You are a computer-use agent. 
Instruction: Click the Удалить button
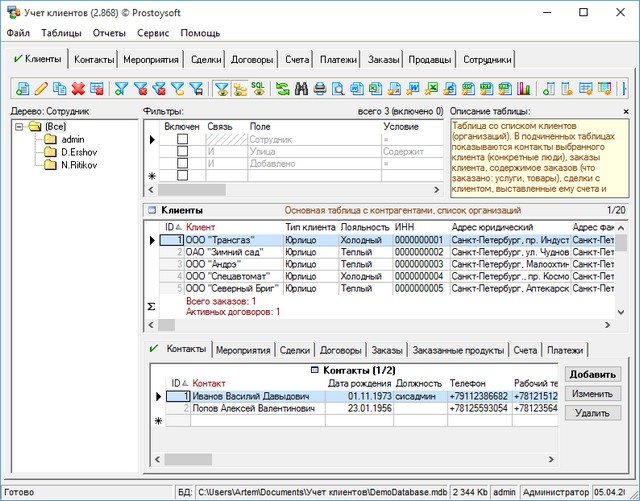pyautogui.click(x=592, y=413)
